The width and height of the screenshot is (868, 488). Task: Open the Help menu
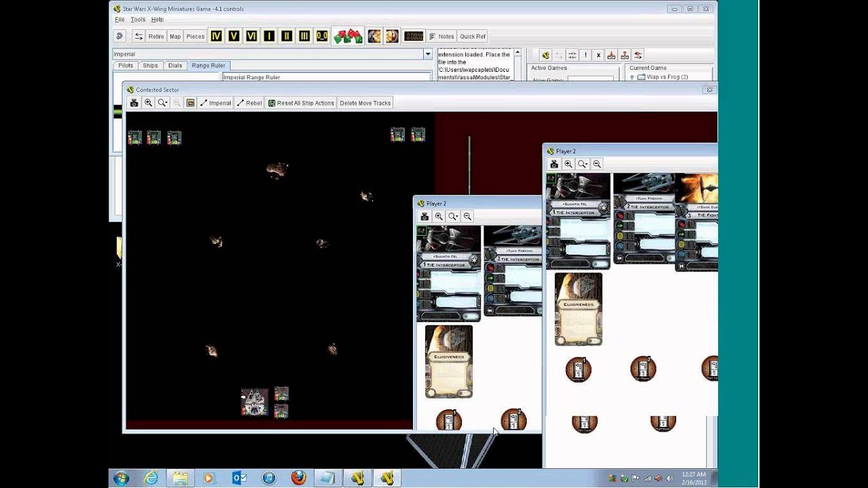pos(157,20)
